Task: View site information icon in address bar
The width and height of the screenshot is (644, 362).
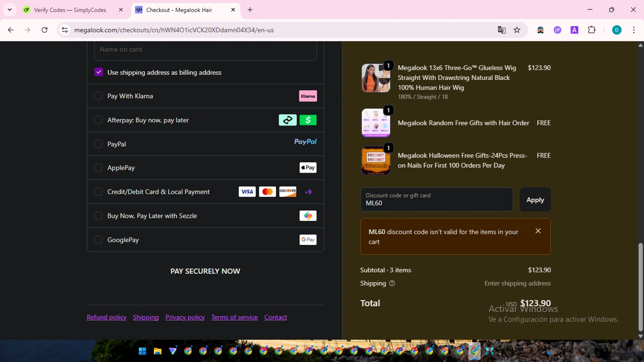Action: coord(65,30)
